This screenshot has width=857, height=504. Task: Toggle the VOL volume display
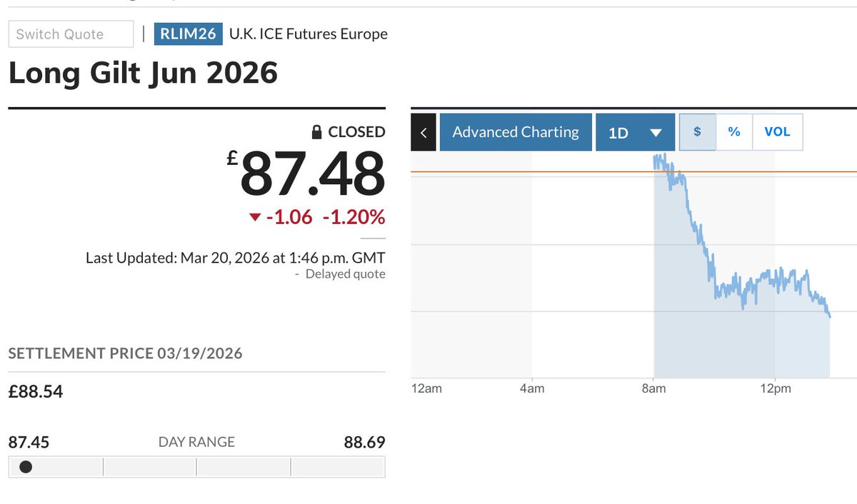777,132
